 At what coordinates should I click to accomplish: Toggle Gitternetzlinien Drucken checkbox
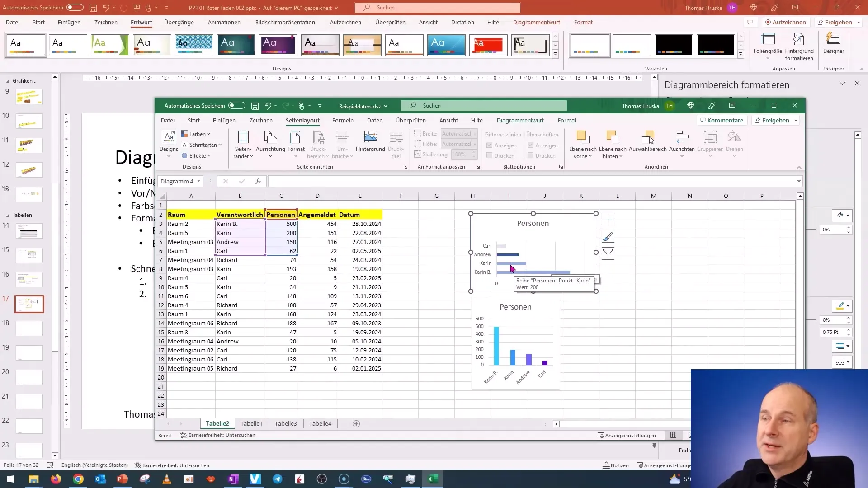point(489,155)
